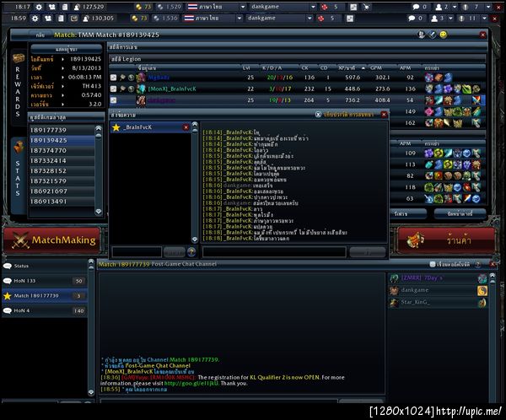Viewport: 506px width, 420px height.
Task: Click back button left of Match title
Action: point(40,35)
